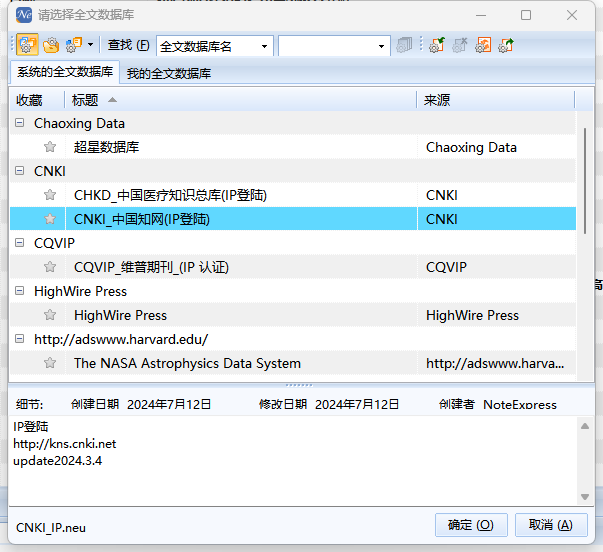Collapse the Chaoxing Data group
The width and height of the screenshot is (603, 552).
tap(19, 123)
